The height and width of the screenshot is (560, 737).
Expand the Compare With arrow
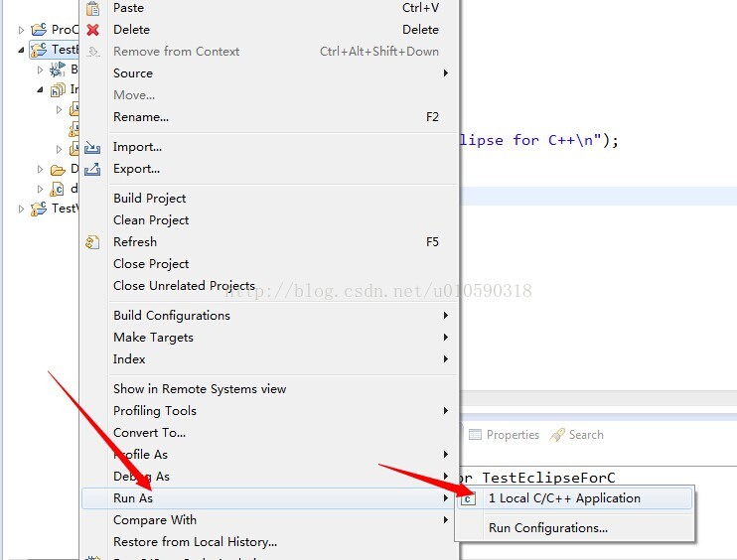446,519
